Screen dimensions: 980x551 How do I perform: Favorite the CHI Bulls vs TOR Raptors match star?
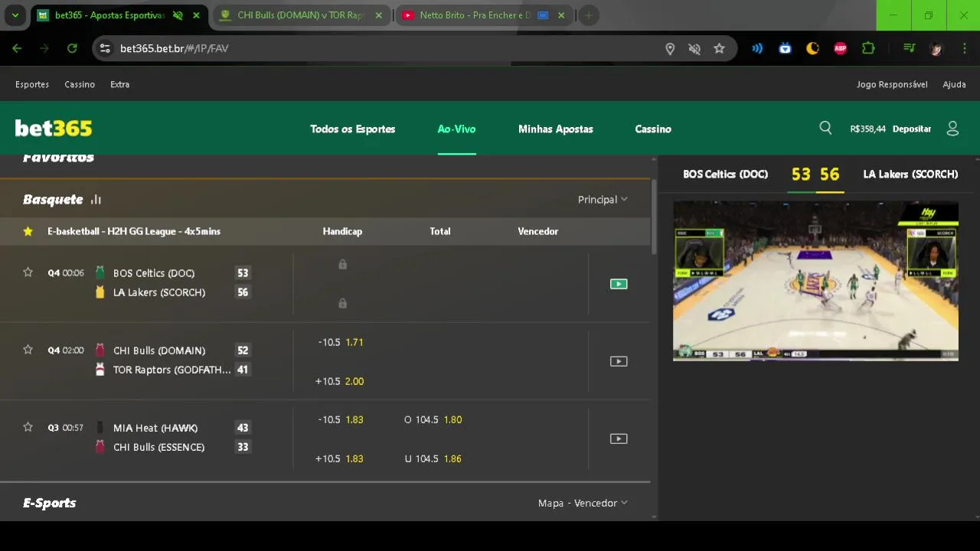[x=28, y=350]
